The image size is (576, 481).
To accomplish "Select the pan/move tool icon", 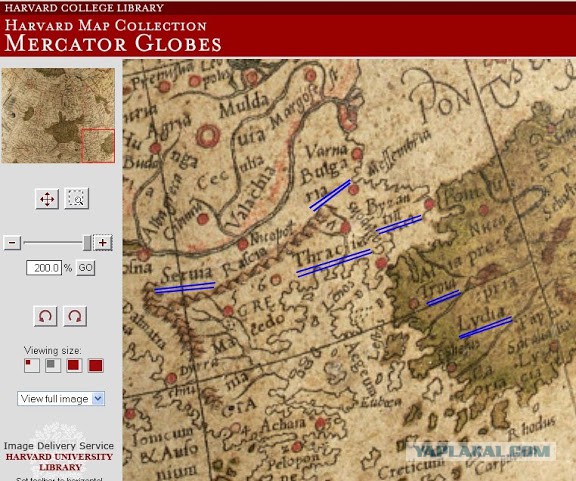I will tap(47, 199).
